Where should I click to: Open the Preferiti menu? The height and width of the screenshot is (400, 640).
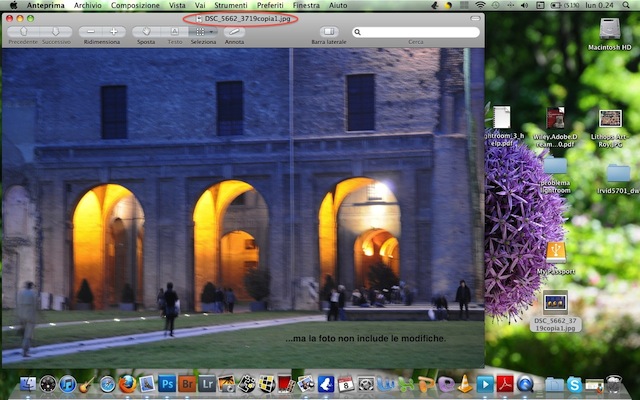[x=270, y=5]
